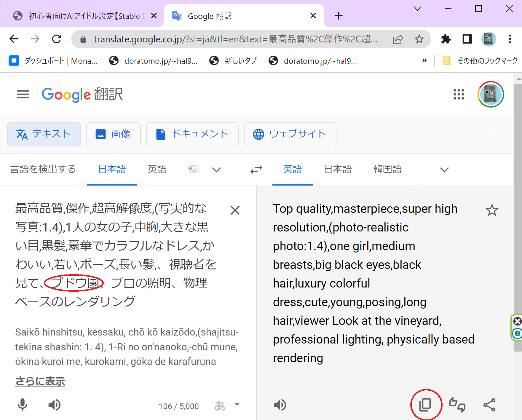Expand the full romanization with さらに表示

[x=40, y=381]
